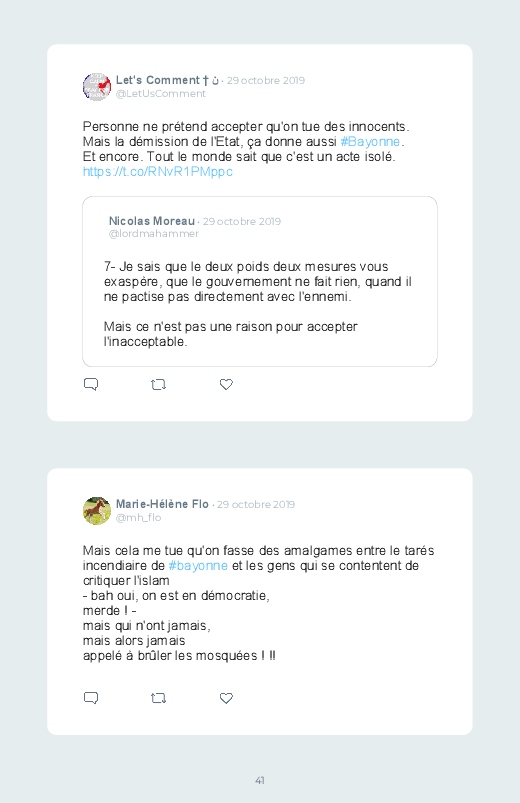Click reply icon on Marie-Hélène Flo tweet
The image size is (520, 803).
(x=91, y=698)
